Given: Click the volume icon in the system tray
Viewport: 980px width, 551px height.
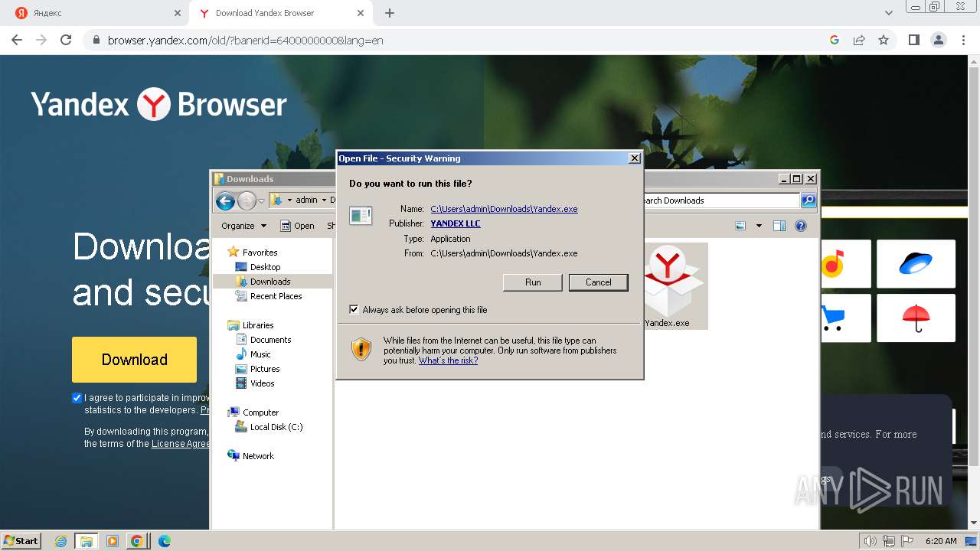Looking at the screenshot, I should (x=871, y=541).
